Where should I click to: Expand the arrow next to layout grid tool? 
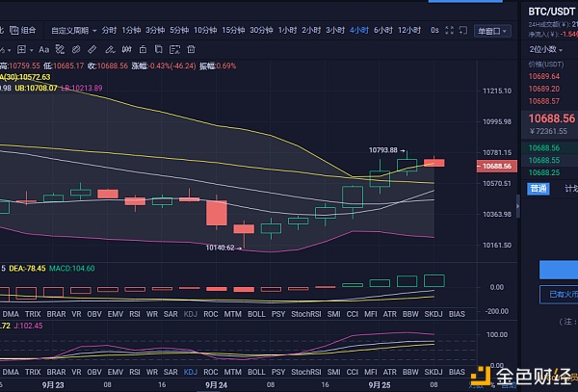[32, 50]
